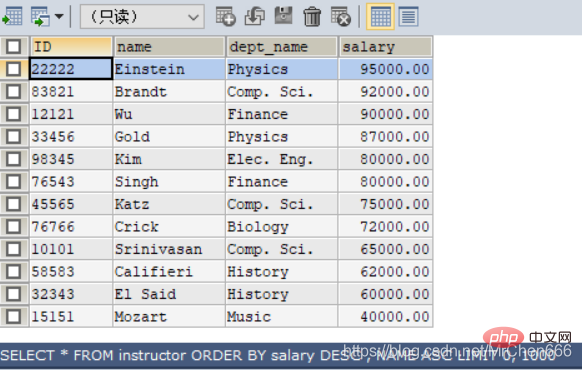This screenshot has height=370, width=582.
Task: Sort by the salary column header
Action: coord(386,47)
